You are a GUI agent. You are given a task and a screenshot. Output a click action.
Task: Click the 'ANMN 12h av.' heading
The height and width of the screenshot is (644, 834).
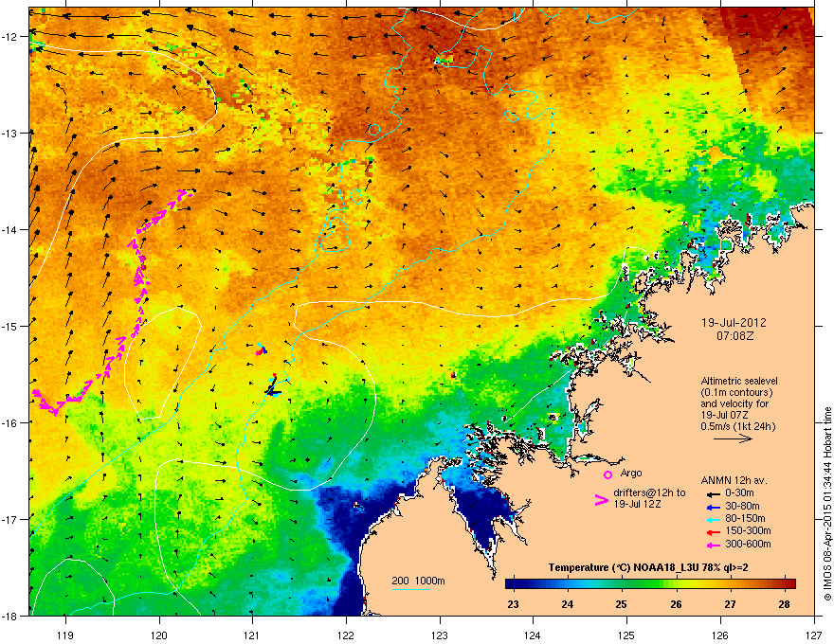(x=734, y=480)
